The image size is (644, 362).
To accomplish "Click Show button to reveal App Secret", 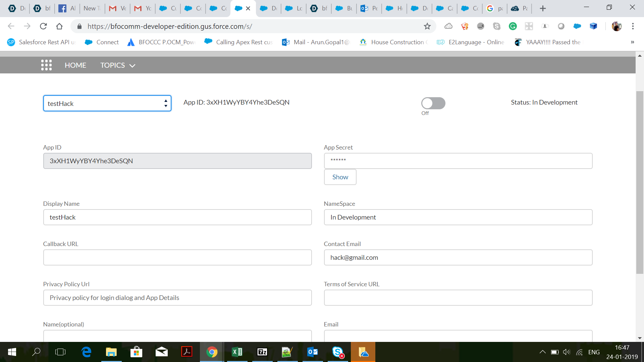I will (340, 177).
